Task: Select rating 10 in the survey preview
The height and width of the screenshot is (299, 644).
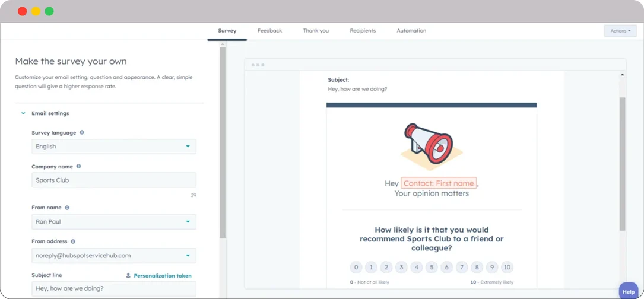Action: tap(507, 268)
